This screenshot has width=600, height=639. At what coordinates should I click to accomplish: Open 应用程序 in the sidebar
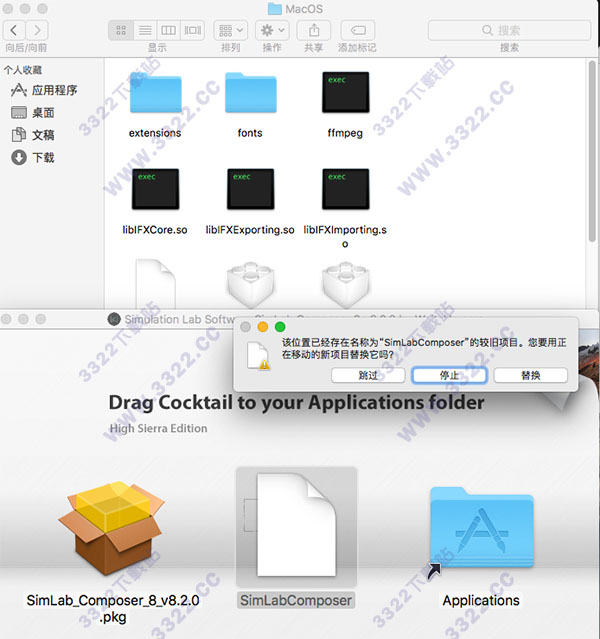click(x=44, y=90)
